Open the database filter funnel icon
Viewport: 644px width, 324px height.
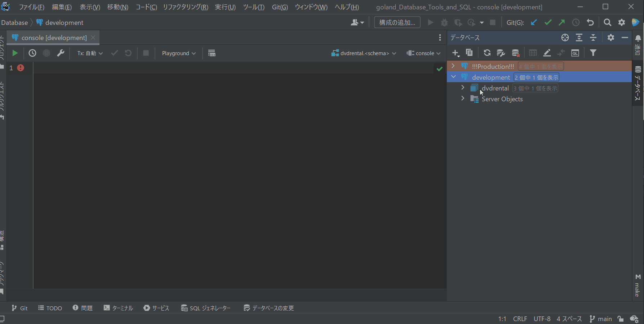tap(593, 53)
